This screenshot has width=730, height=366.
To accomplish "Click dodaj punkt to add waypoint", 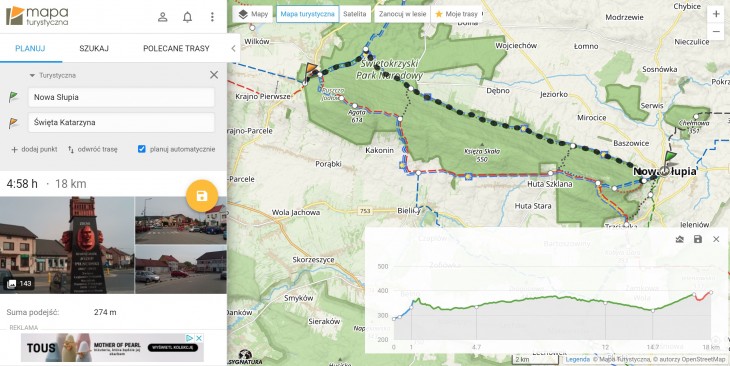I will click(34, 149).
